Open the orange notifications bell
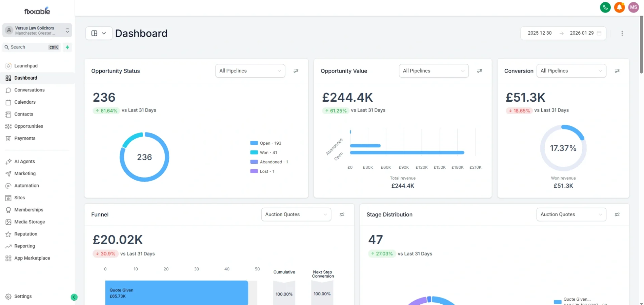The height and width of the screenshot is (305, 644). point(619,7)
